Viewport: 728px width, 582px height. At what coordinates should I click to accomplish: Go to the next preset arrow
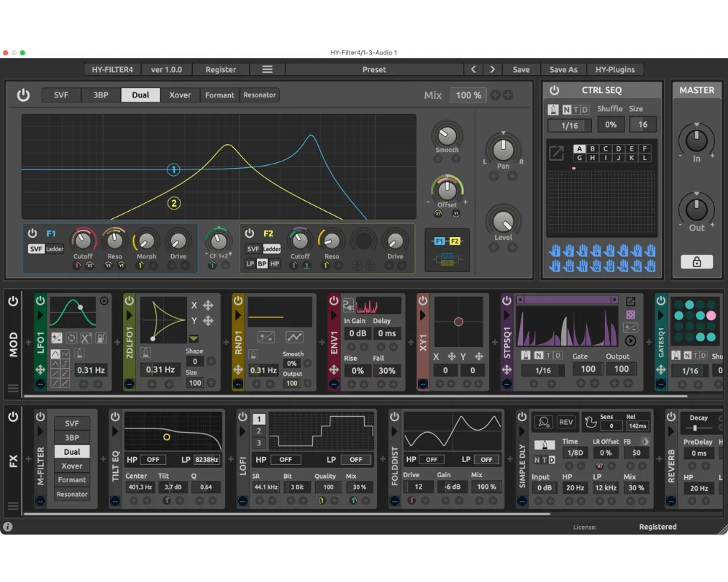point(492,70)
